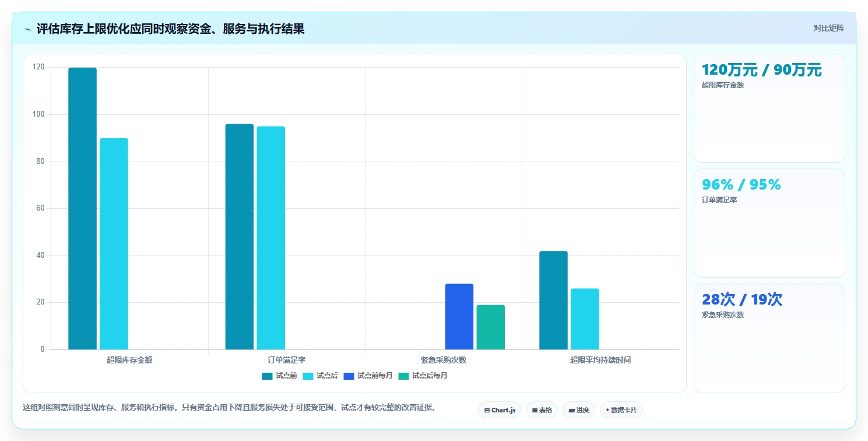Select the 表格 pill button

pos(542,410)
